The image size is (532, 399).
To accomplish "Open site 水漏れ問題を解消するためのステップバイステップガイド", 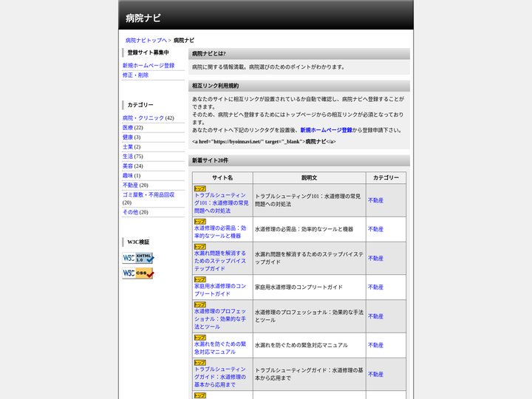I will (x=220, y=261).
